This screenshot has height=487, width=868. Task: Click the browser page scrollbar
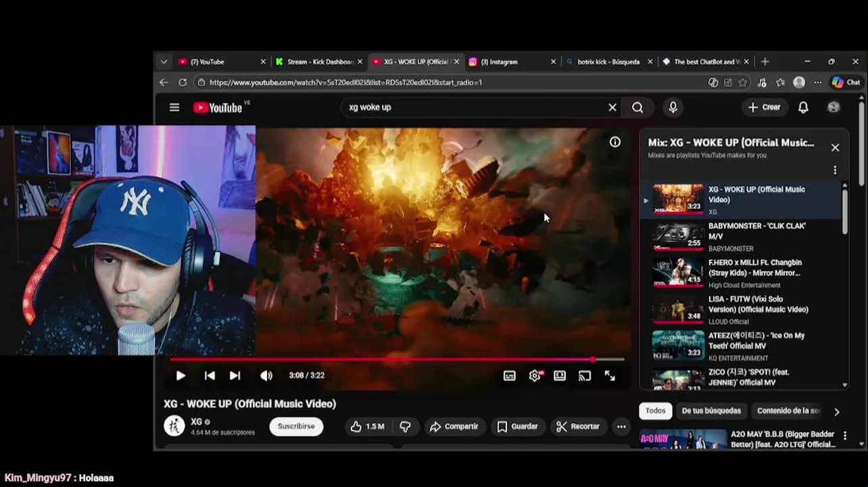861,142
